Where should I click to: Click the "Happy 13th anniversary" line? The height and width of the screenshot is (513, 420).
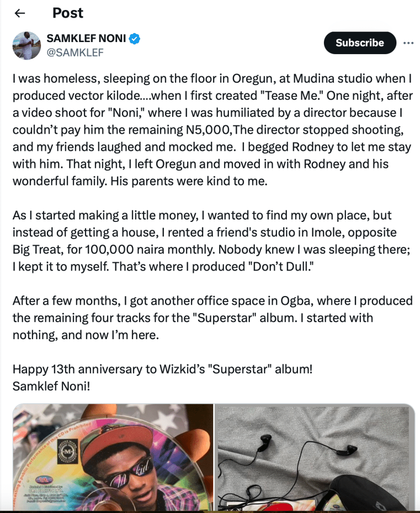tap(162, 370)
